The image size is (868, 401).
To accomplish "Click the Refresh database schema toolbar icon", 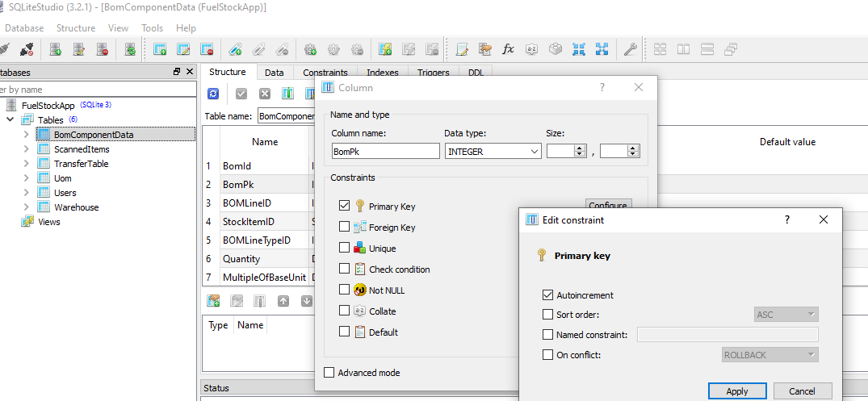I will pos(130,50).
